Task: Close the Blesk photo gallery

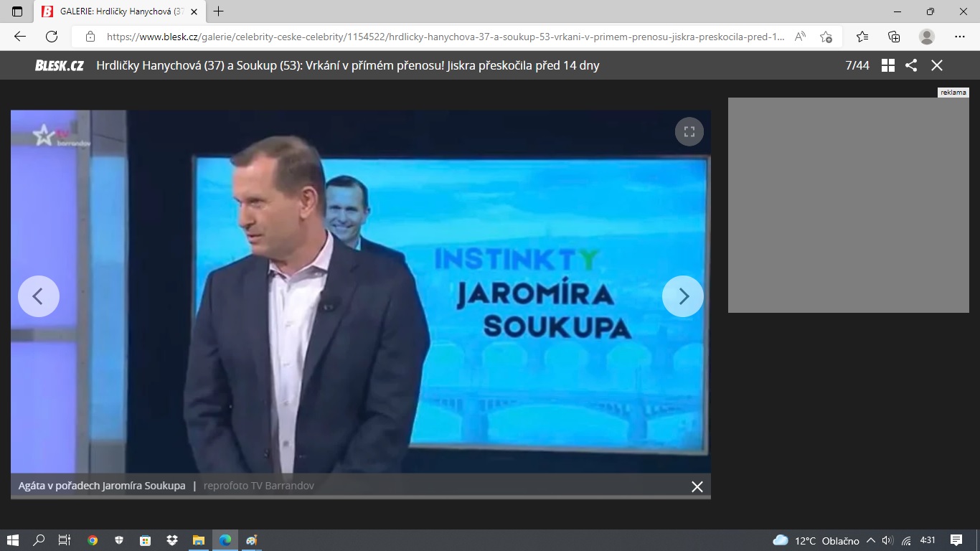Action: [936, 65]
